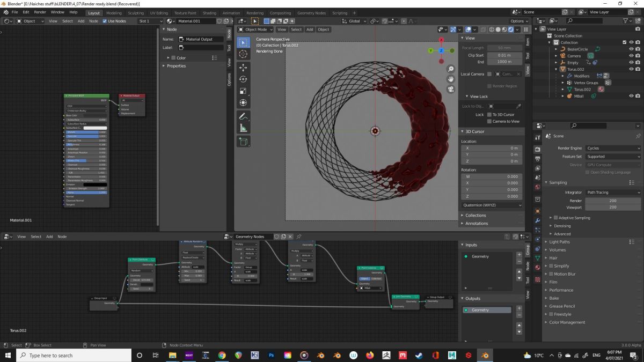Uncheck the Use Nodes checkbox
The image size is (644, 362).
point(105,21)
